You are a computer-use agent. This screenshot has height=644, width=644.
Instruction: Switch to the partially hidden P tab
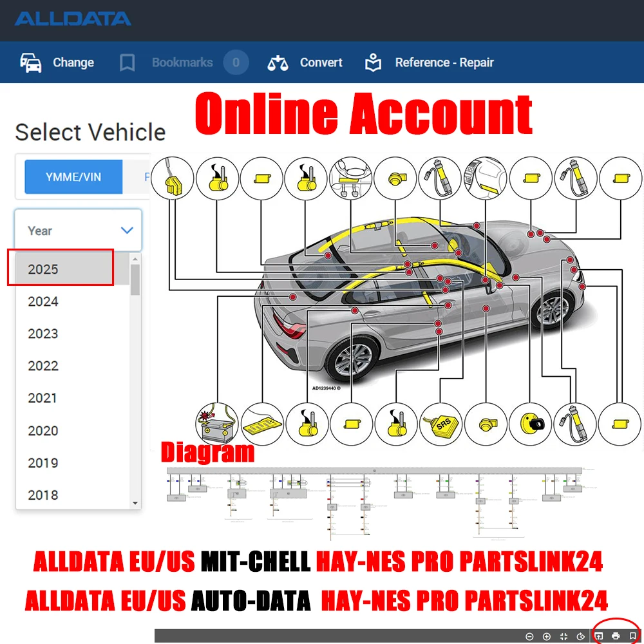[x=146, y=176]
